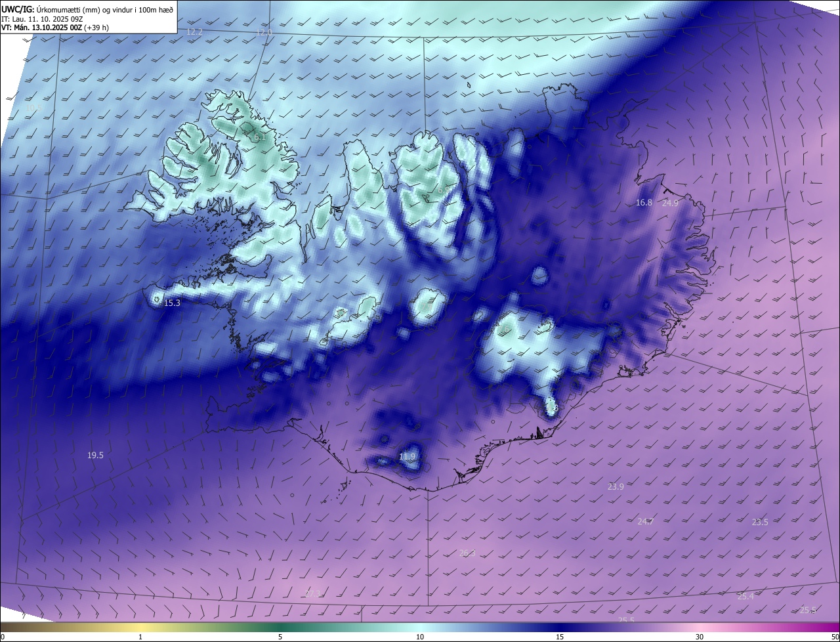The image size is (840, 642).
Task: Click the 26.3 value label
Action: tap(467, 553)
